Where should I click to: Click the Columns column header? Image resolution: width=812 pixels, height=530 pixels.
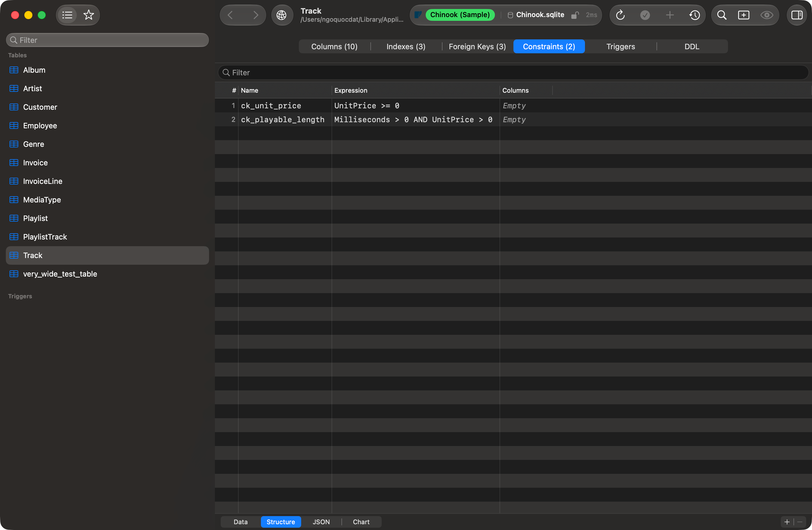coord(526,90)
